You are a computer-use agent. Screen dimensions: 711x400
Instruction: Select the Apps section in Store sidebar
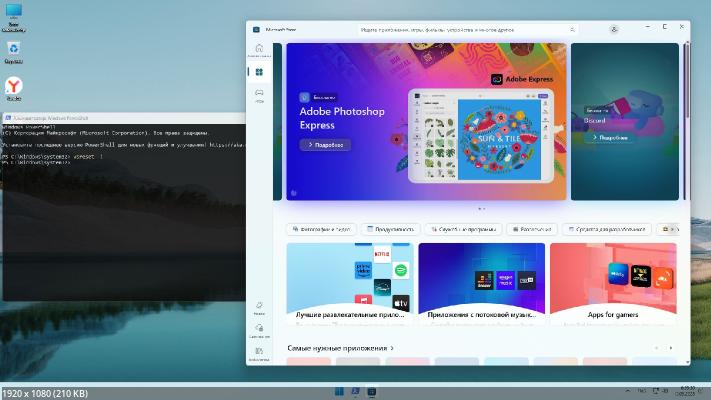259,73
